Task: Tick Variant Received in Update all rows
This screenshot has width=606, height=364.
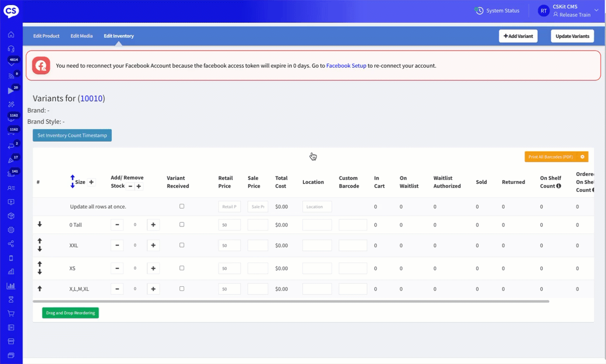Action: 182,206
